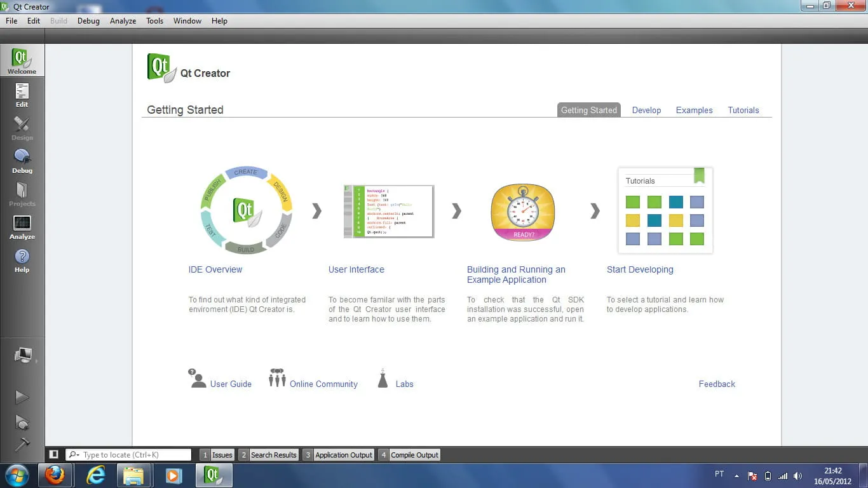The width and height of the screenshot is (868, 488).
Task: Click the Labs flask icon
Action: point(383,379)
